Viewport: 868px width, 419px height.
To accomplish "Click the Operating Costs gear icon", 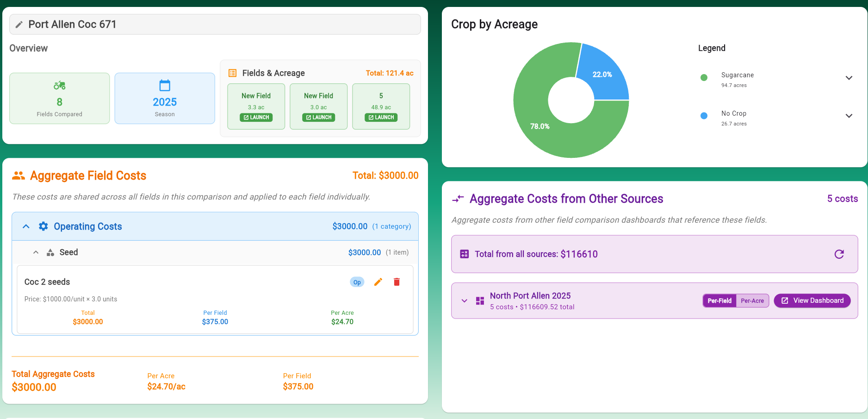I will click(43, 226).
